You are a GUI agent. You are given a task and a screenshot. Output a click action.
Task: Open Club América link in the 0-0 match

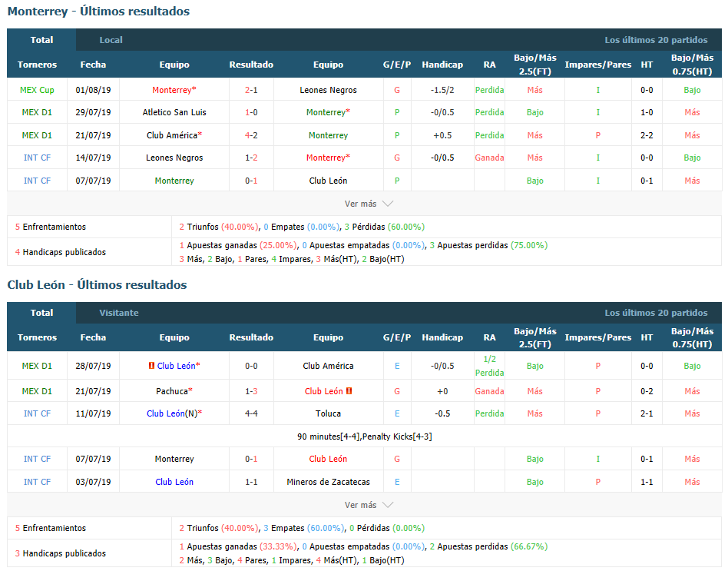pyautogui.click(x=328, y=366)
